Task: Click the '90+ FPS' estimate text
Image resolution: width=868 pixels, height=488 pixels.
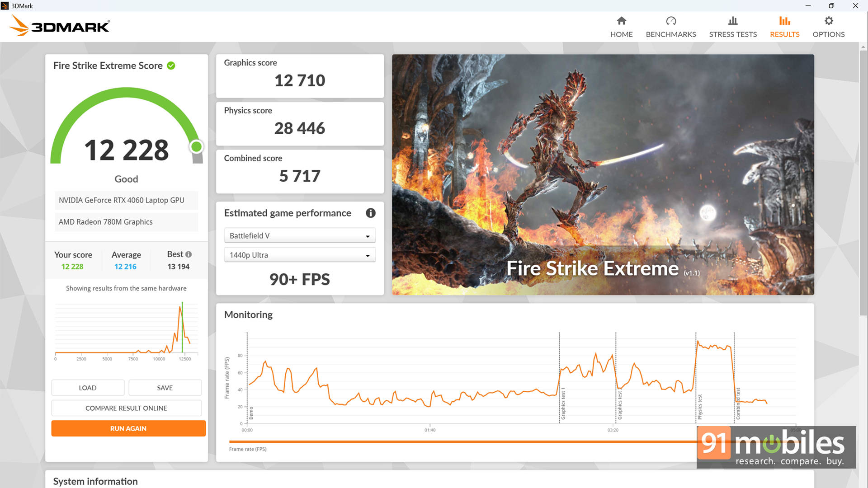Action: (300, 279)
